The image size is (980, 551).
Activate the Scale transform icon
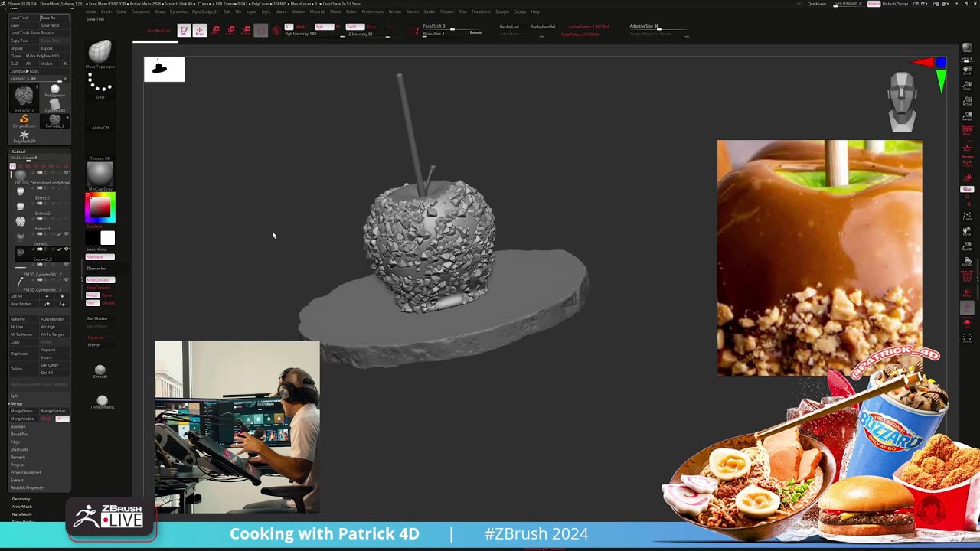pyautogui.click(x=231, y=31)
